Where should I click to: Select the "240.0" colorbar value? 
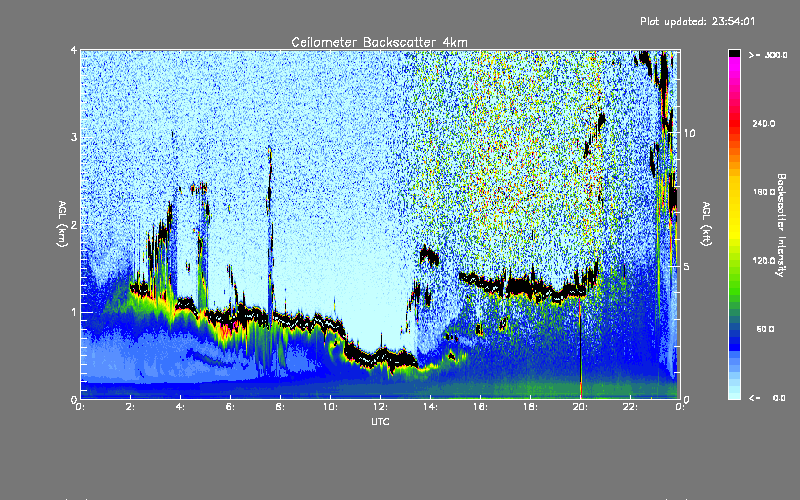(x=764, y=123)
